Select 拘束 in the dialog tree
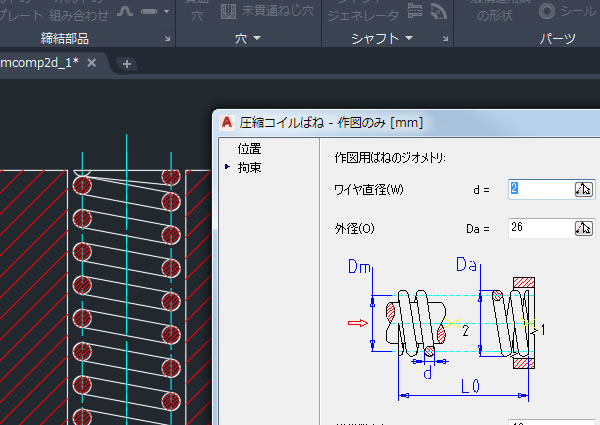The width and height of the screenshot is (600, 425). [x=249, y=168]
